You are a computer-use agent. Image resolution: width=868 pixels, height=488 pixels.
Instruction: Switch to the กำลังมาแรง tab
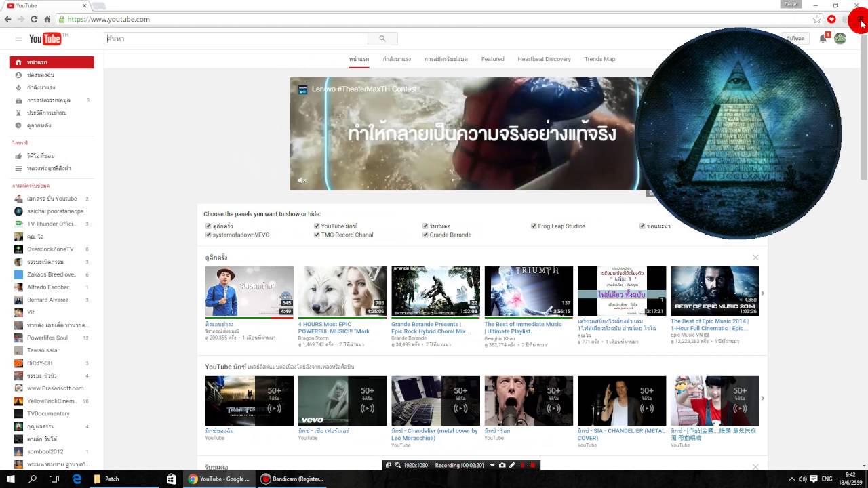click(397, 59)
